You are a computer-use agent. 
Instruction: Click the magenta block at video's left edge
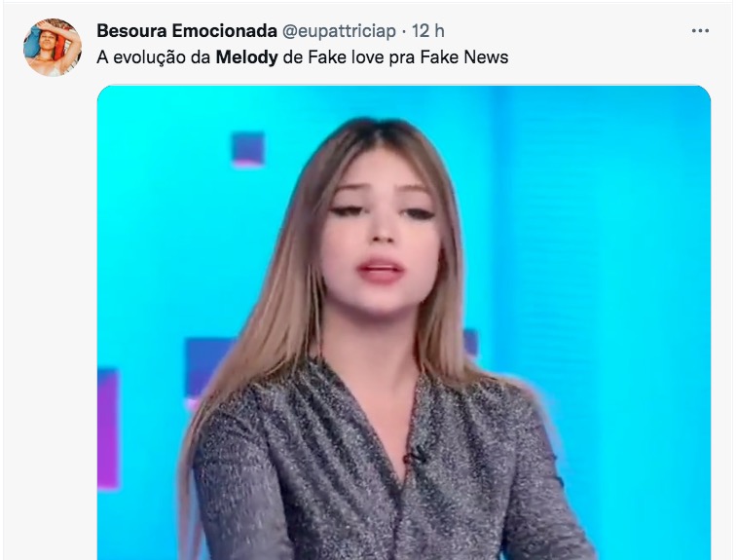108,429
